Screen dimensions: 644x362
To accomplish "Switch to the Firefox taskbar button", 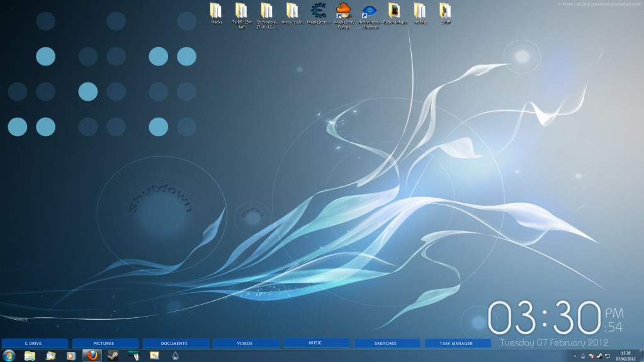I will (92, 356).
